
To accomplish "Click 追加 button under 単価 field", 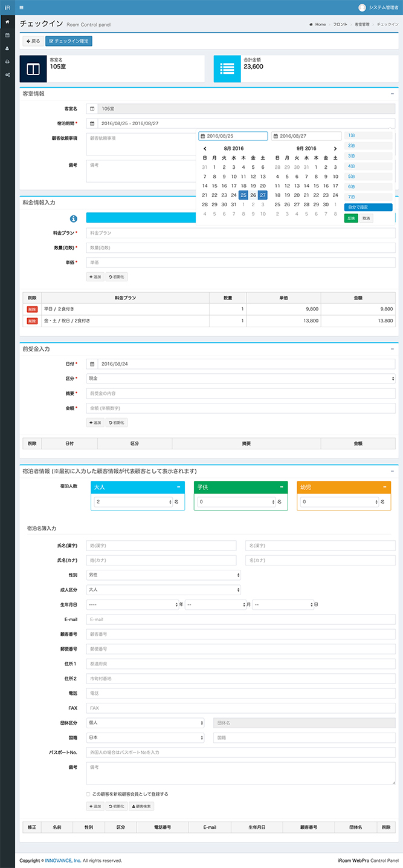I will (95, 277).
